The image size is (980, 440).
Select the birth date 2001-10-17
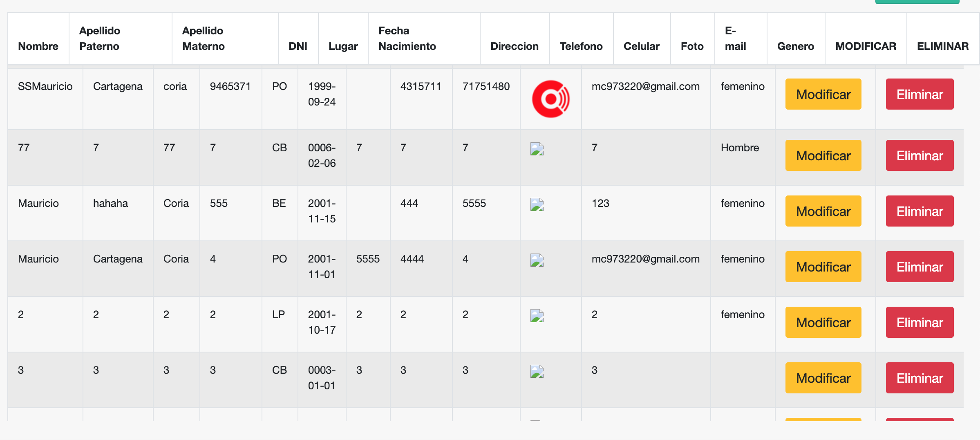coord(322,322)
